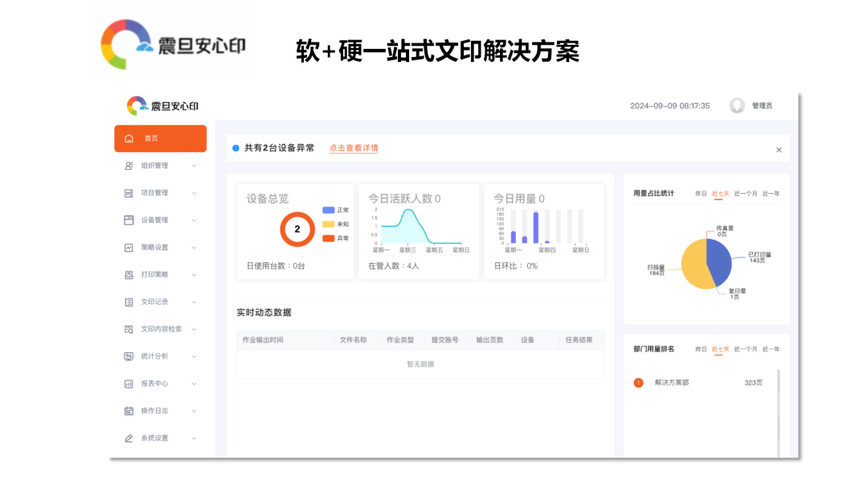Expand the 设备管理 chevron
Screen dimensions: 868x489
point(194,220)
